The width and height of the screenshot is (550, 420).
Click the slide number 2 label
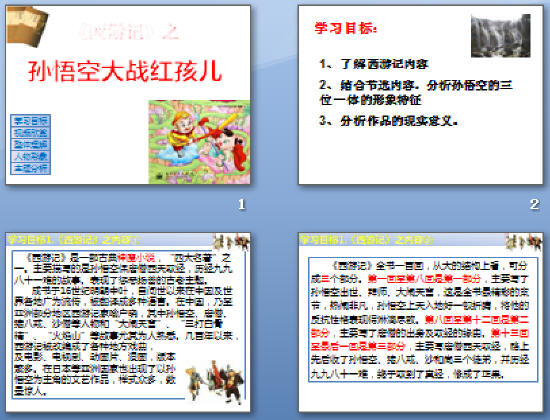coord(534,204)
